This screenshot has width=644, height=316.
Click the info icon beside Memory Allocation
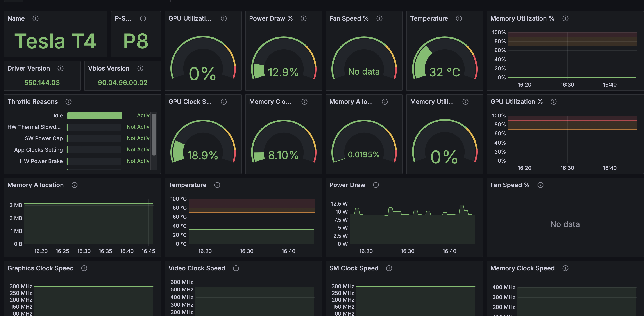coord(75,185)
